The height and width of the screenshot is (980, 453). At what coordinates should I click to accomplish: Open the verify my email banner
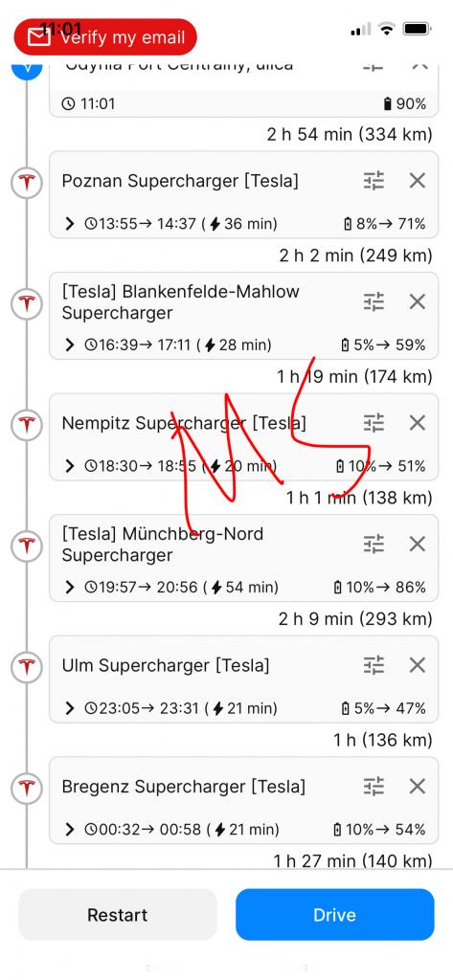105,37
